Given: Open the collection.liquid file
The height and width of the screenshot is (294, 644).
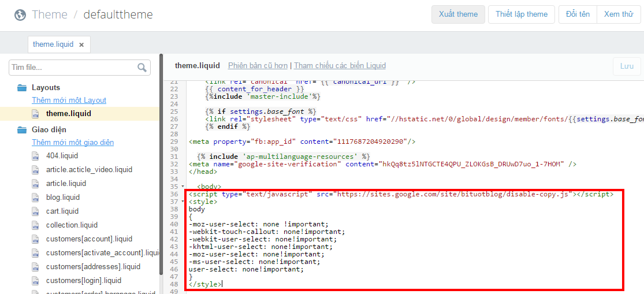Looking at the screenshot, I should (72, 225).
